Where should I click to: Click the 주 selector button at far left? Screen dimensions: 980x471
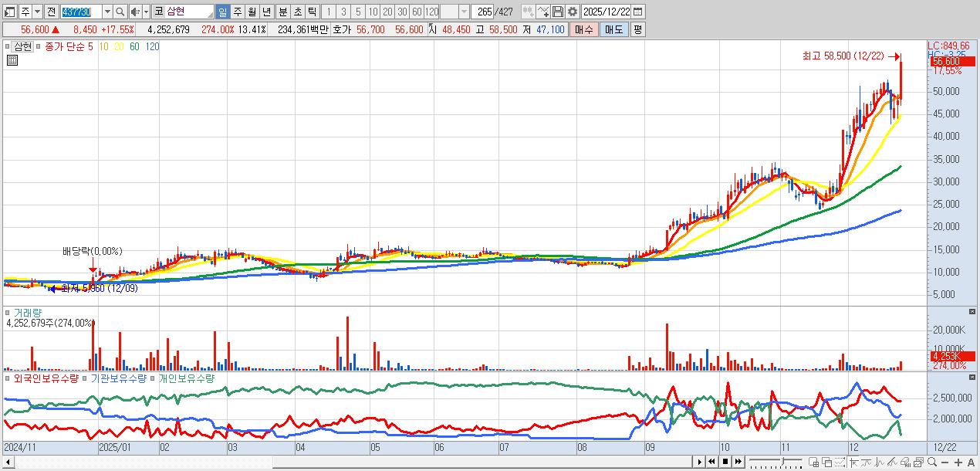click(x=25, y=12)
